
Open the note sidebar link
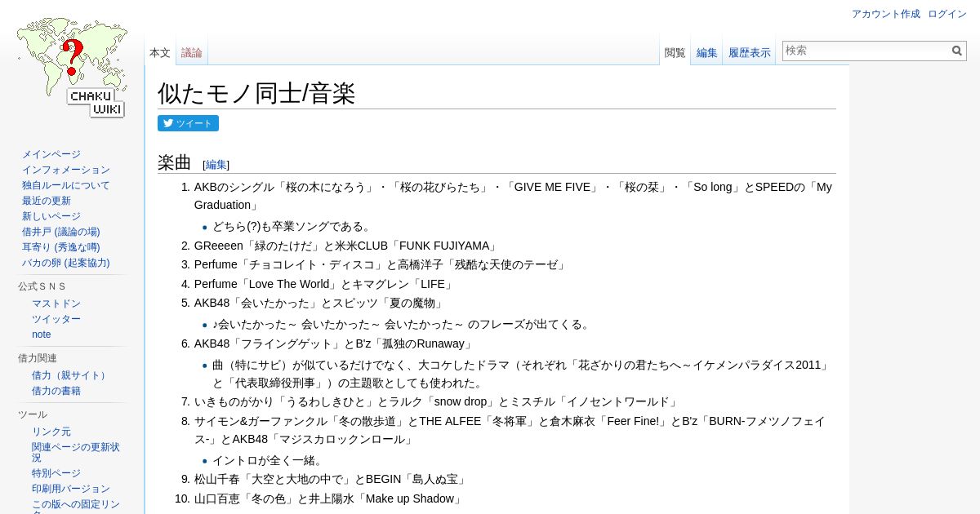pos(42,335)
